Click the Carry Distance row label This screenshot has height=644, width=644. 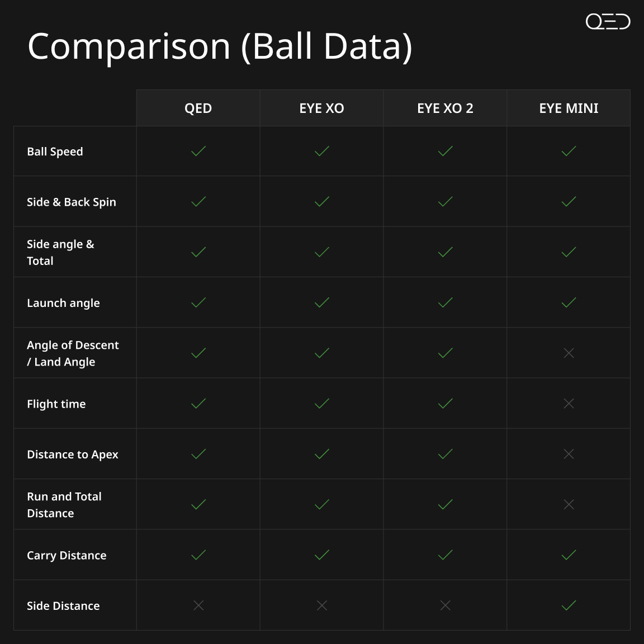(x=67, y=555)
